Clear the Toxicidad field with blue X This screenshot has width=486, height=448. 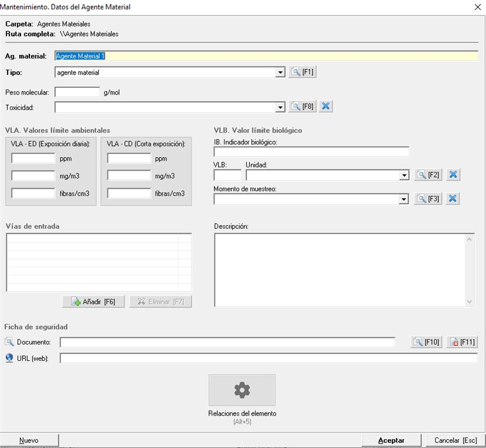tap(326, 107)
